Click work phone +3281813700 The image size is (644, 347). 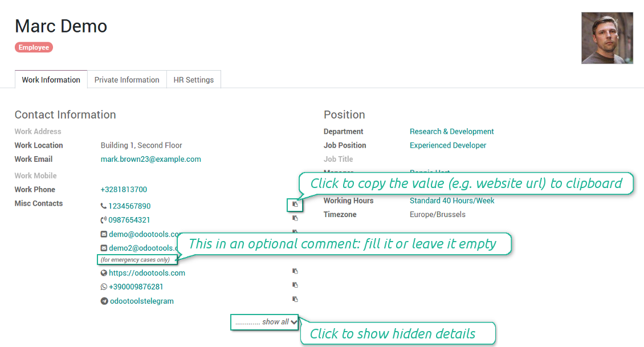point(124,190)
